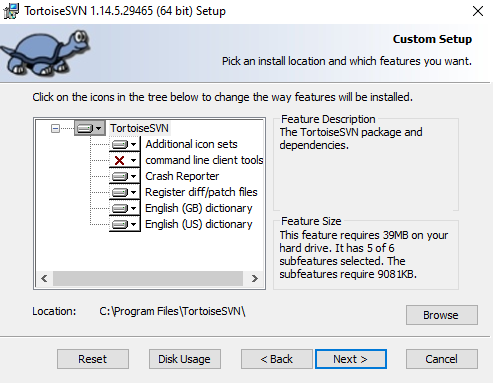This screenshot has height=383, width=493.
Task: Open Crash Reporter feature drive icon
Action: [125, 176]
